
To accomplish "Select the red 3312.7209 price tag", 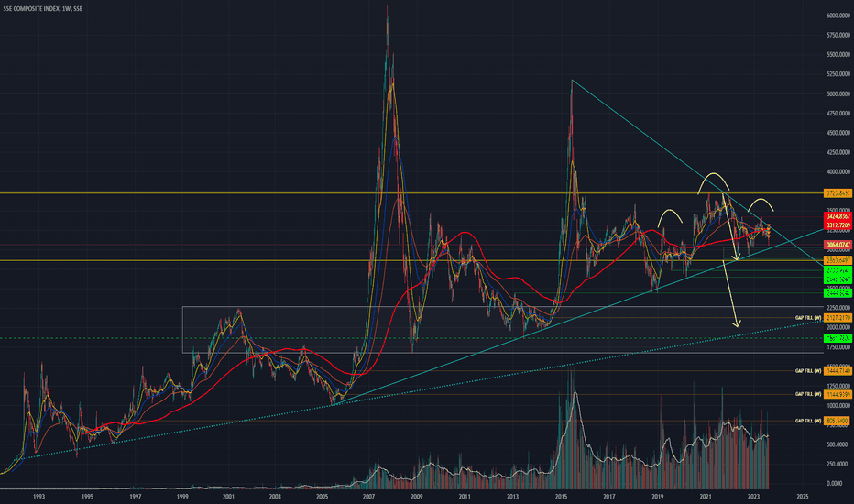I will pyautogui.click(x=838, y=225).
